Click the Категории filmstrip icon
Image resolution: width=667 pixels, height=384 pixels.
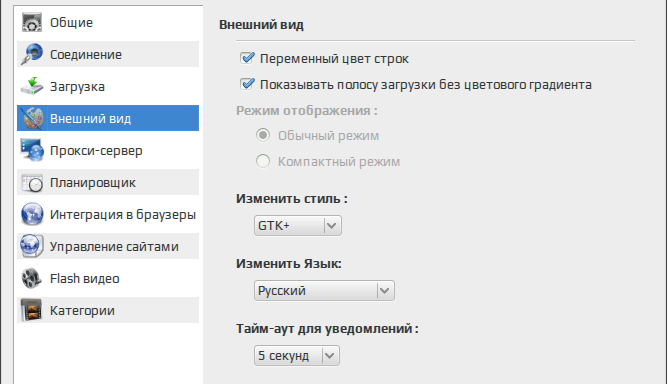click(32, 310)
